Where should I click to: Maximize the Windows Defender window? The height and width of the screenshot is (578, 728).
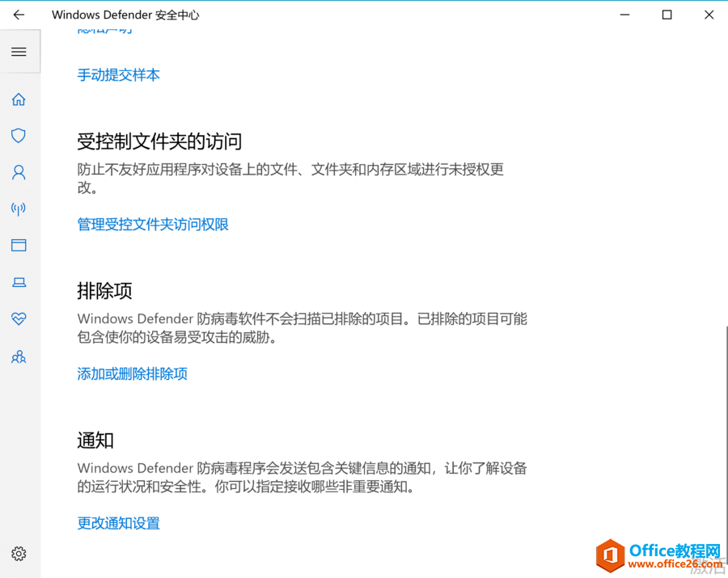click(x=667, y=15)
